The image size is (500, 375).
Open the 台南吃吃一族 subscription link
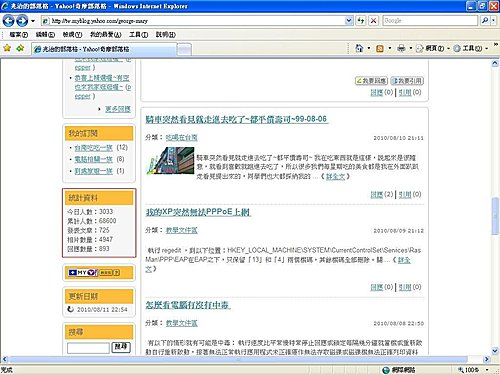(x=94, y=147)
